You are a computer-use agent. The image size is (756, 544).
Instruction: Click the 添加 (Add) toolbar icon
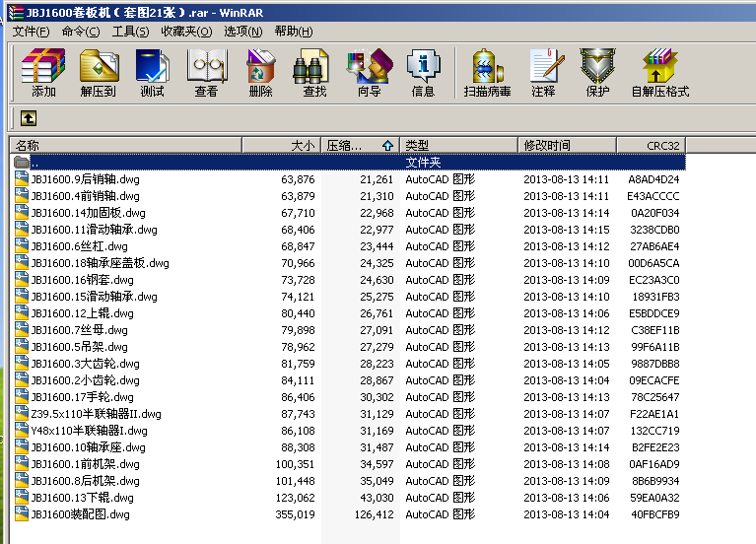pyautogui.click(x=43, y=73)
